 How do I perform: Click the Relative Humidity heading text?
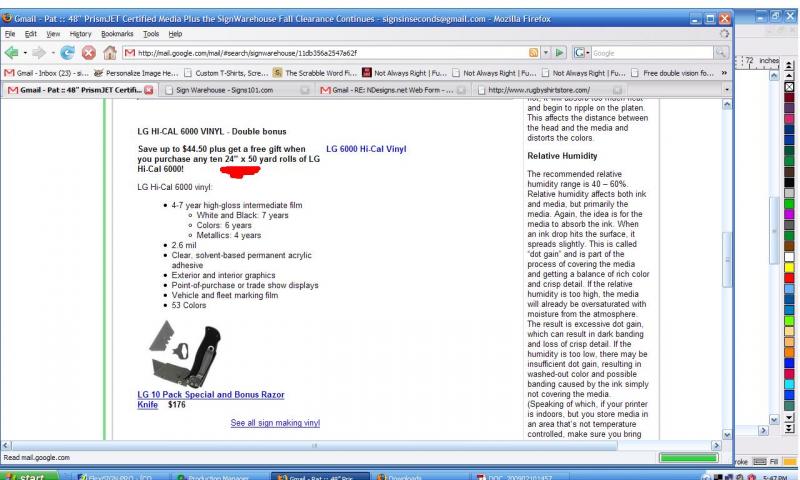562,156
